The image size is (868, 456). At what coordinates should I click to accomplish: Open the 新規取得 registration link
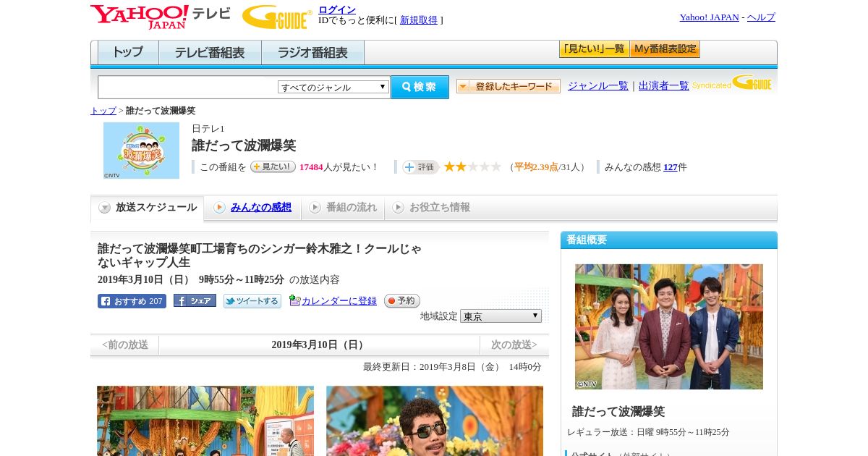click(419, 20)
